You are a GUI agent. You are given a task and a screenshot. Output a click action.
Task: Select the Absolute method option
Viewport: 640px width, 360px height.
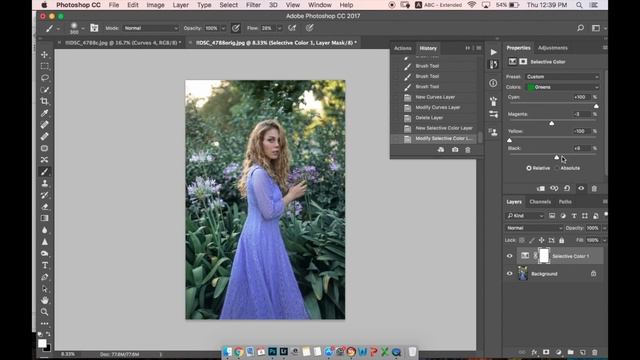[567, 168]
